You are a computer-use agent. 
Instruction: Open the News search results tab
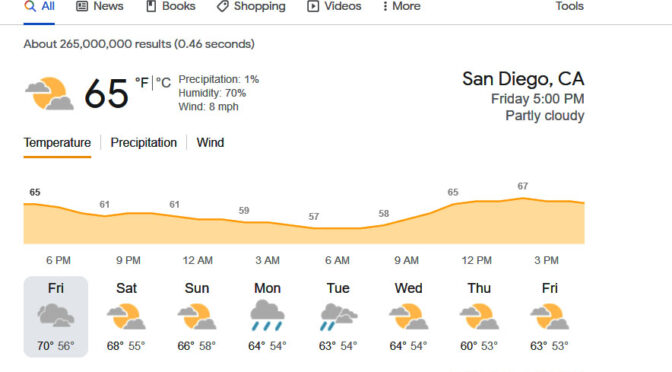(x=99, y=6)
